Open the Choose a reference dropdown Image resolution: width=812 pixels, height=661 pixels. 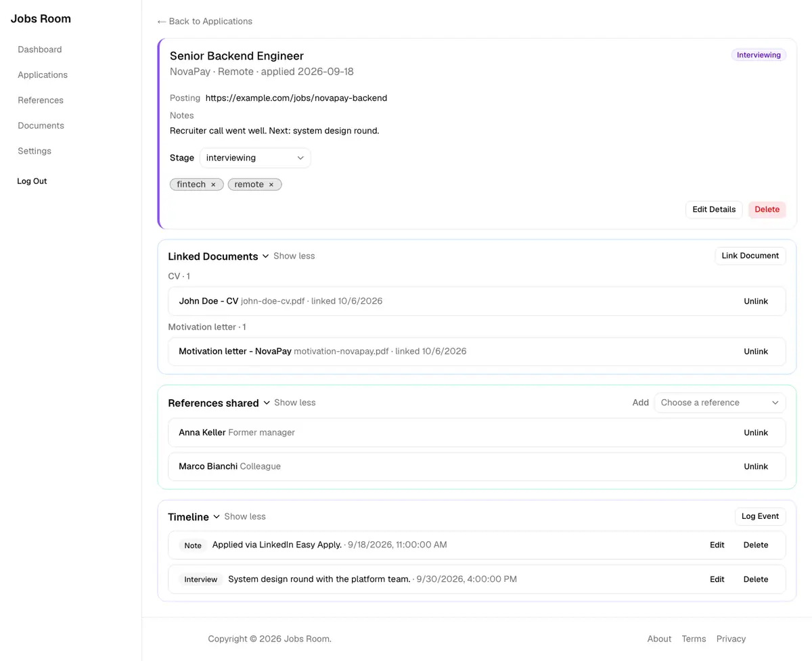point(720,403)
